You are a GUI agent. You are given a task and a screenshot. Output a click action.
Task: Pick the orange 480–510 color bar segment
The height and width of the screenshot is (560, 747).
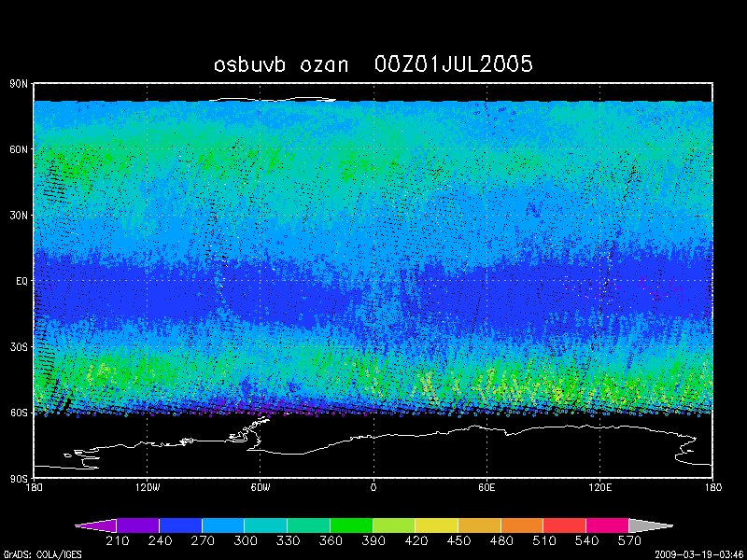click(521, 525)
